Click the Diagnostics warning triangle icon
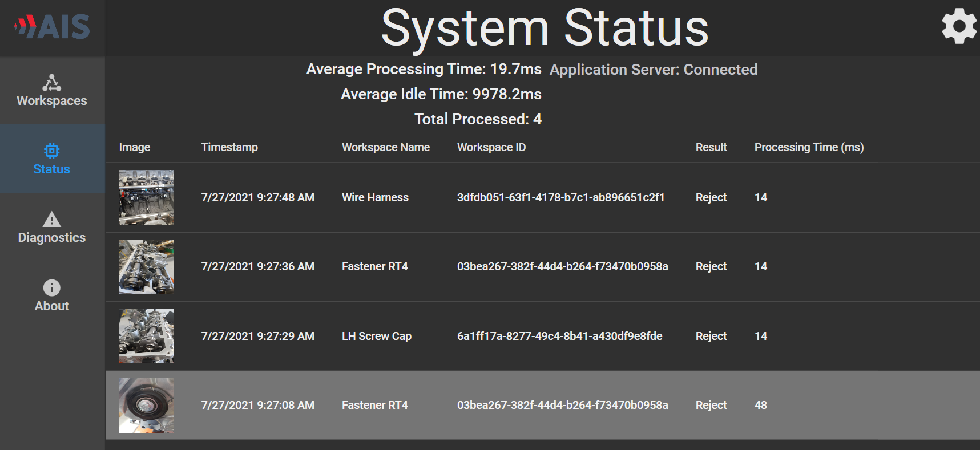 point(51,220)
